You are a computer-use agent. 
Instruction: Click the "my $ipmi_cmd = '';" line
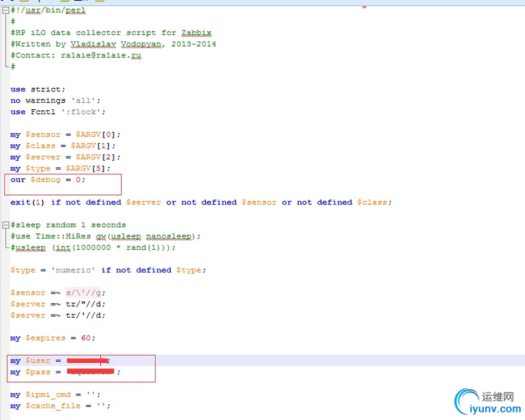point(56,395)
